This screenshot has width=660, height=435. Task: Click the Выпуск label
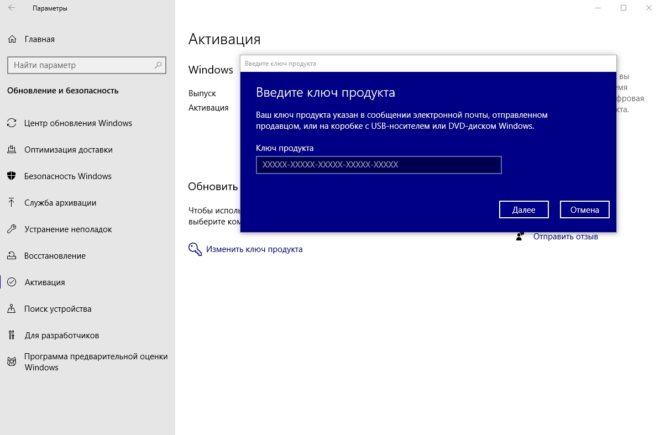coord(202,93)
